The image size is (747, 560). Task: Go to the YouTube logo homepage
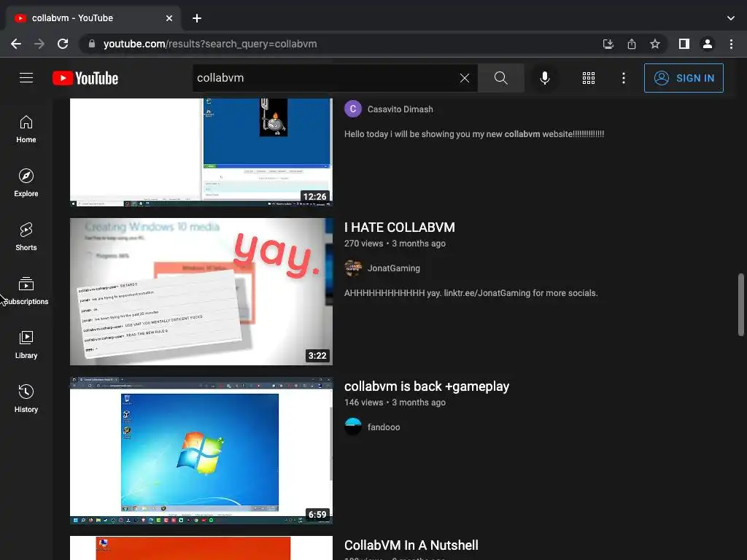[85, 78]
